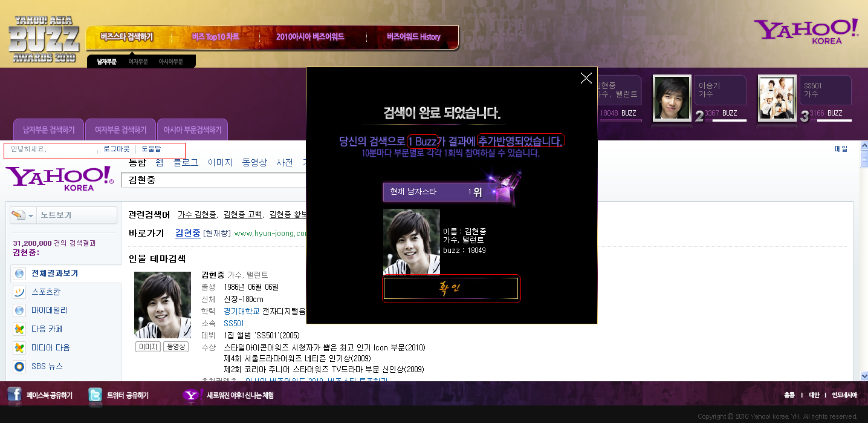Open the related search 가수 김현중
868x423 pixels.
(197, 215)
